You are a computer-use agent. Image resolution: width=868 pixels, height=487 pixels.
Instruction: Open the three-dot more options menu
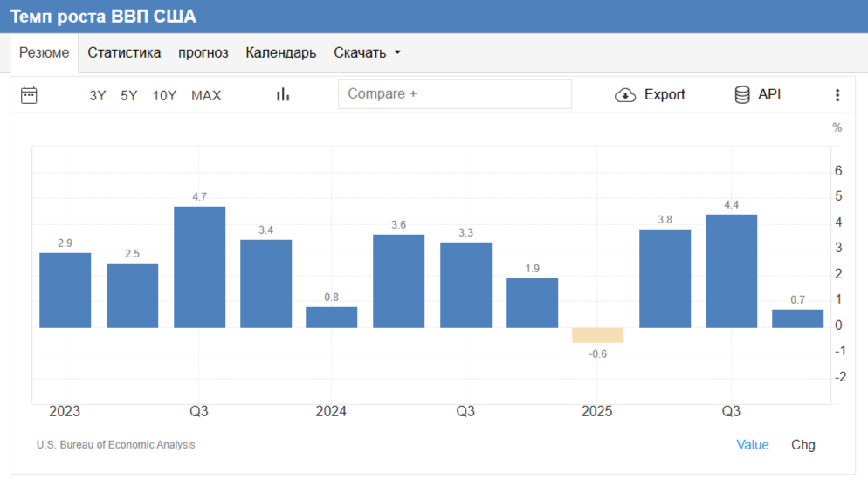837,95
